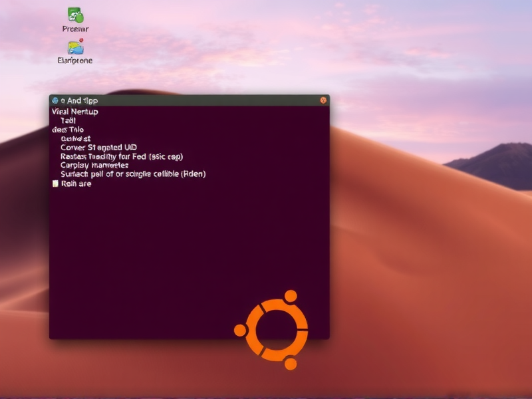Click the green document icon above Preevur label
Viewport: 532px width, 399px height.
[75, 15]
